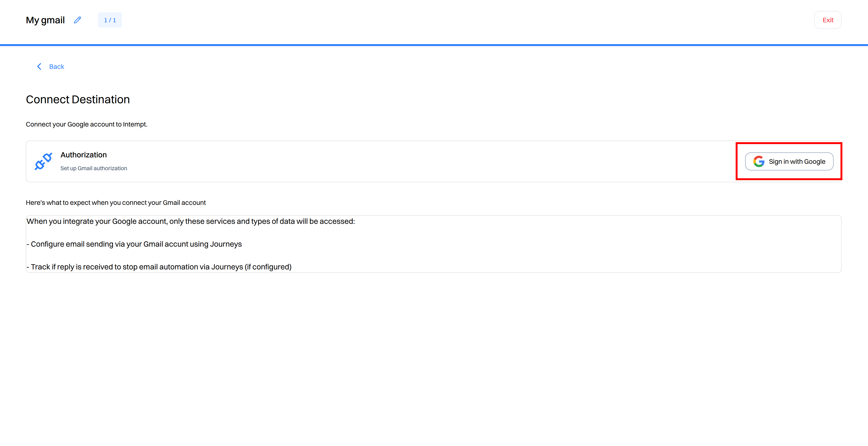Click the pencil edit icon beside My gmail
Image resolution: width=868 pixels, height=446 pixels.
(78, 20)
